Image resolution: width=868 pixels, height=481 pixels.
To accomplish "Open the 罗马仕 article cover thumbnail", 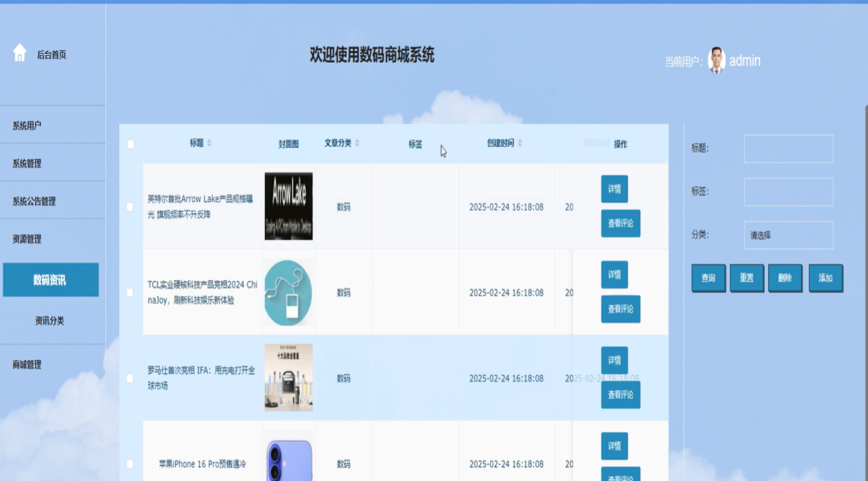I will [289, 378].
